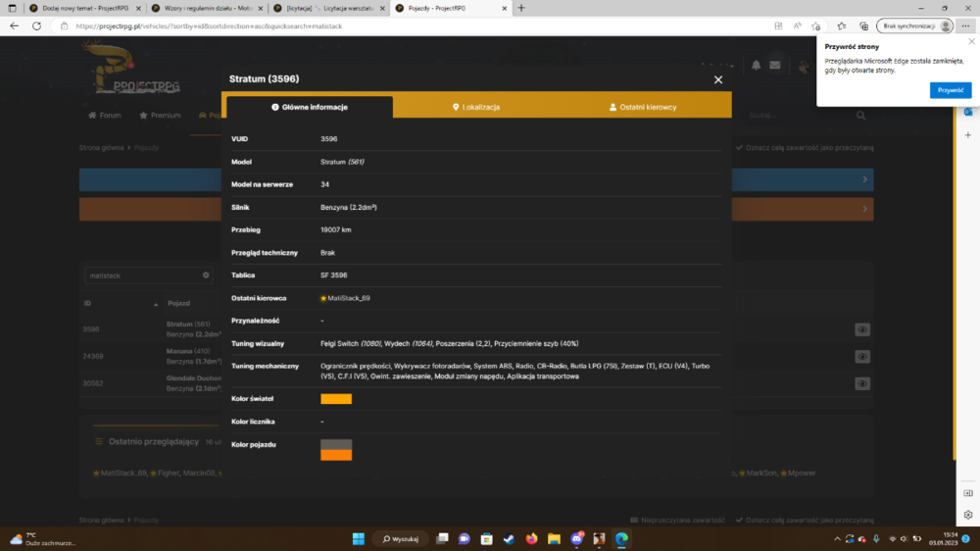
Task: Open Edge sidebar settings gear
Action: [968, 515]
